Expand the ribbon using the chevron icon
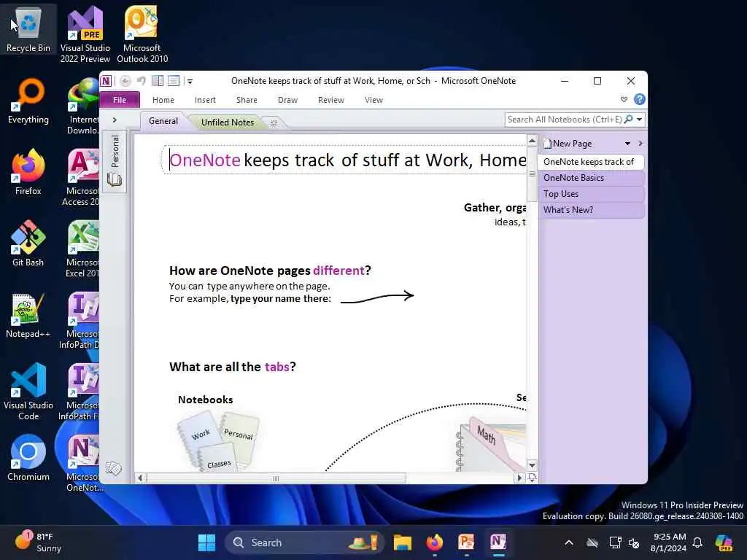747x560 pixels. [624, 99]
